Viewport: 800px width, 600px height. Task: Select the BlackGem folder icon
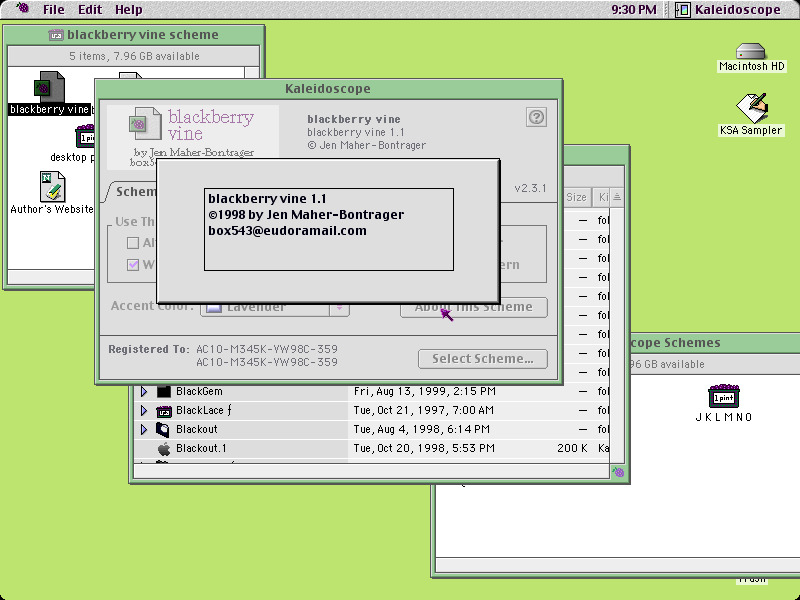click(164, 391)
